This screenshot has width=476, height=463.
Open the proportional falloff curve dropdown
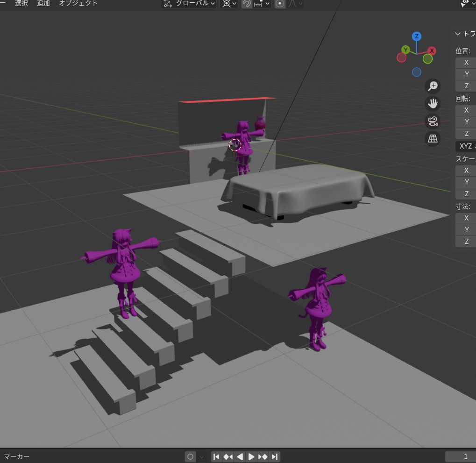295,3
